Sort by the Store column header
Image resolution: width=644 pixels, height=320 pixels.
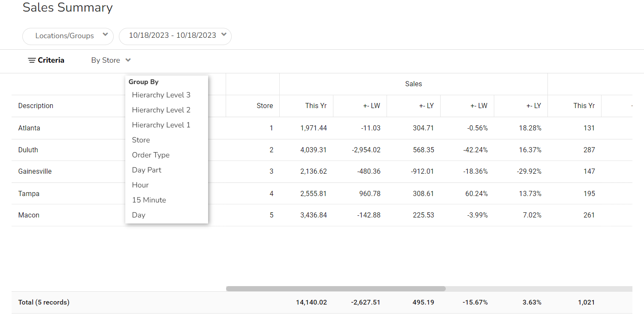pyautogui.click(x=264, y=106)
